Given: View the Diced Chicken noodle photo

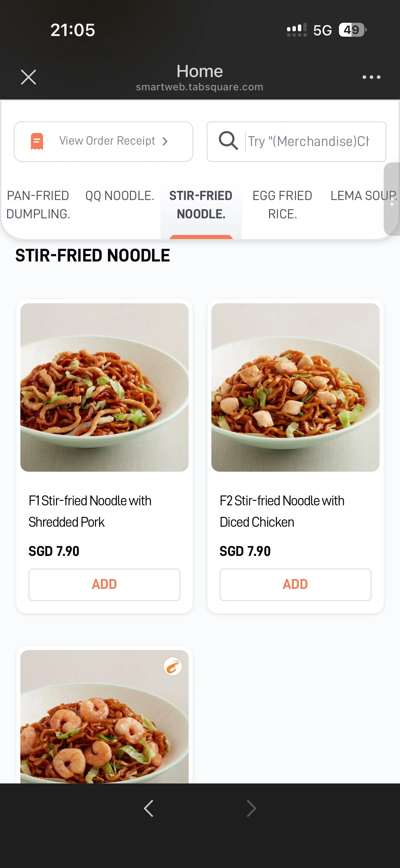Looking at the screenshot, I should 295,387.
